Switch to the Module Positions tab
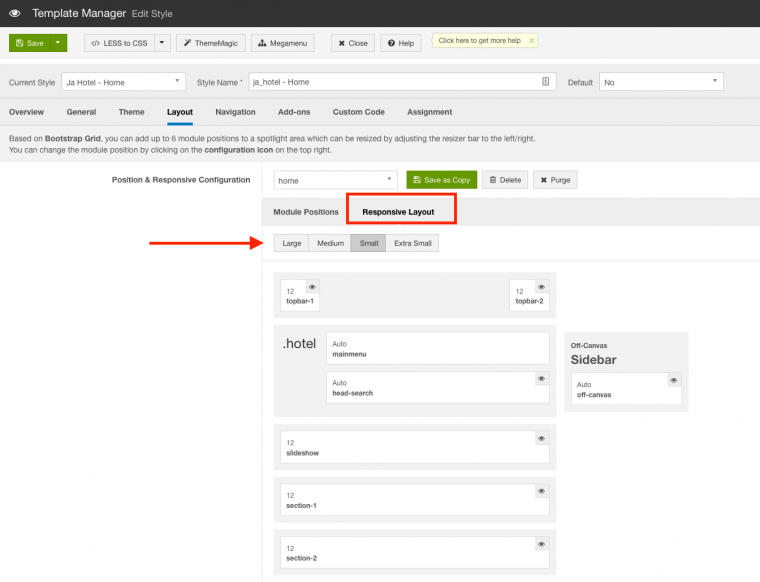The width and height of the screenshot is (760, 582). (x=306, y=212)
